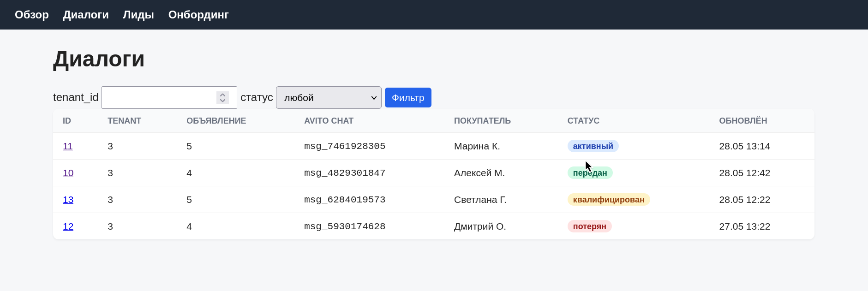Click buyer name Алексей М.
The image size is (868, 291).
pyautogui.click(x=479, y=173)
